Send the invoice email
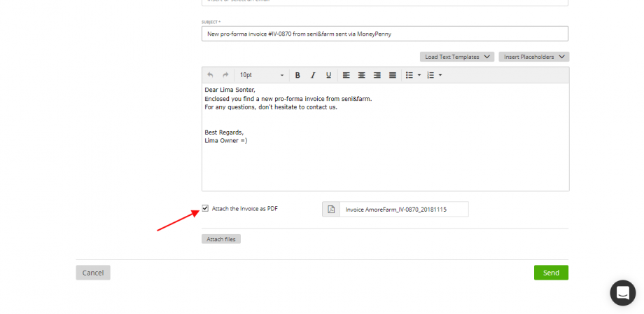This screenshot has width=644, height=314. click(551, 273)
